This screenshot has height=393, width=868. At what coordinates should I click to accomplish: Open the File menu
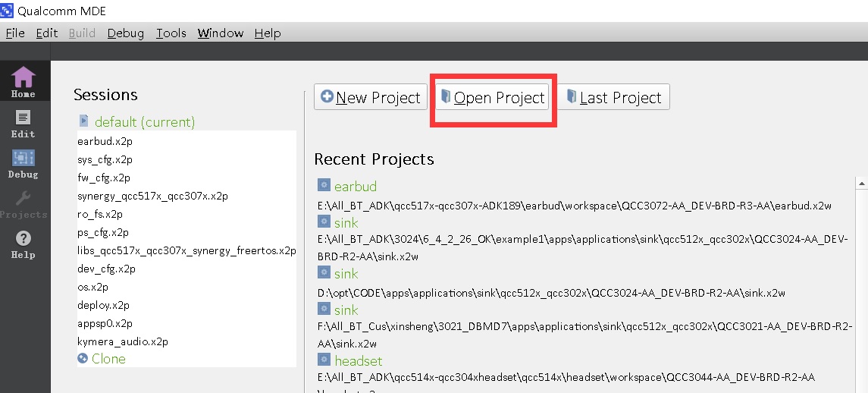tap(15, 33)
